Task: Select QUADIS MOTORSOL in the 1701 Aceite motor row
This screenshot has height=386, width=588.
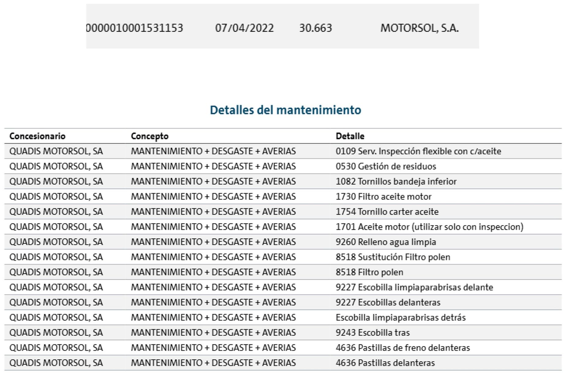Action: click(x=56, y=227)
